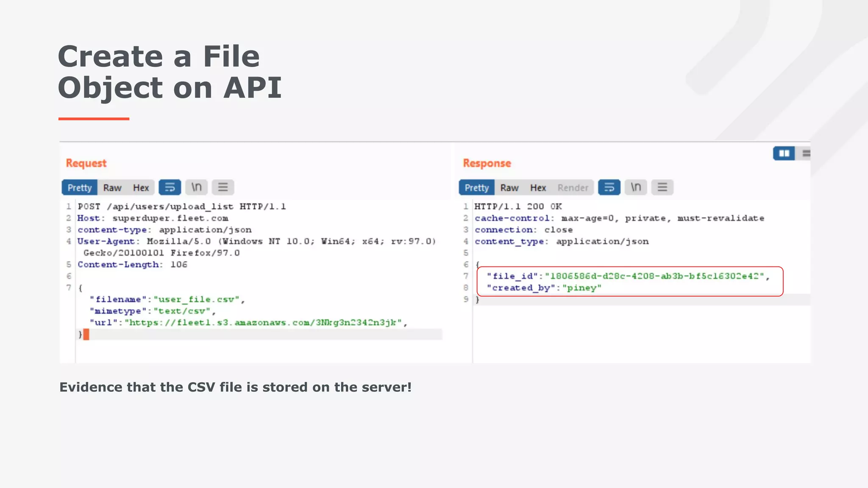Click the "created_by":"piney" line
Image resolution: width=868 pixels, height=488 pixels.
coord(544,288)
